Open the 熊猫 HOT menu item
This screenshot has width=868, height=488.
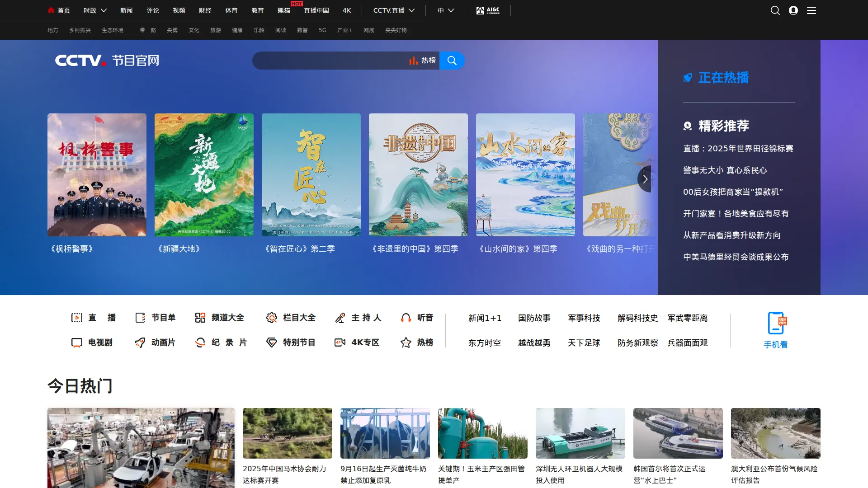284,10
